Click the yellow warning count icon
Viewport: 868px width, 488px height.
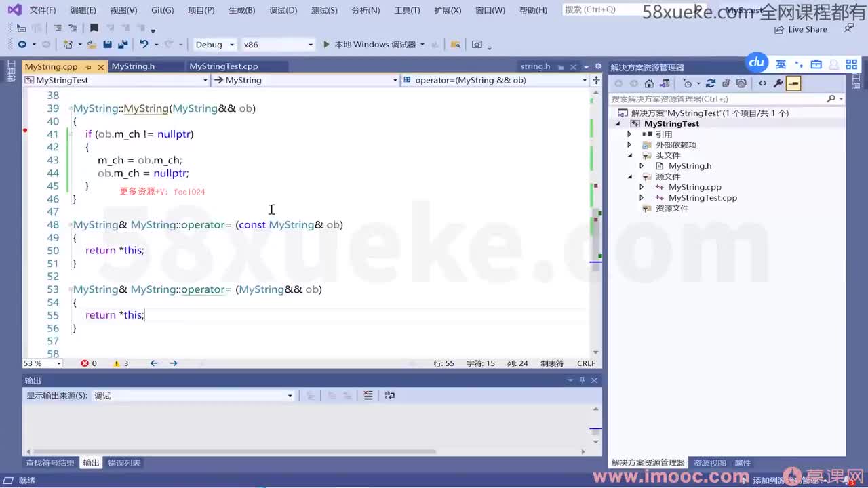117,363
